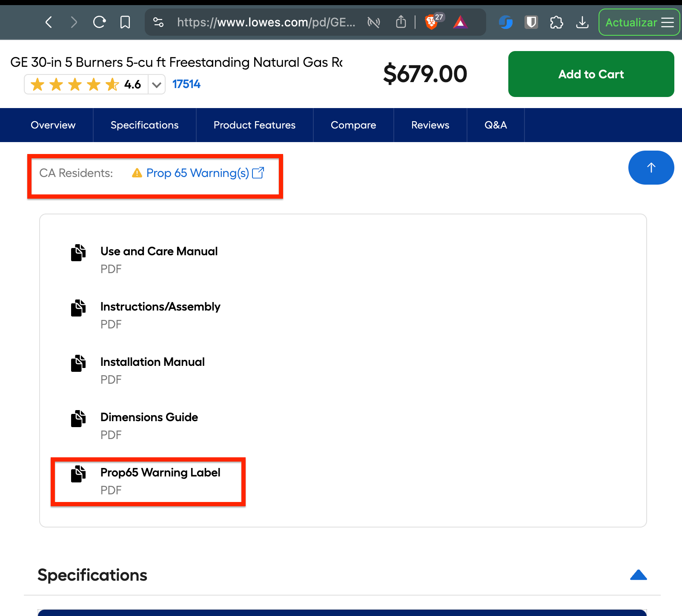
Task: Click the Use and Care Manual document icon
Action: pyautogui.click(x=78, y=253)
